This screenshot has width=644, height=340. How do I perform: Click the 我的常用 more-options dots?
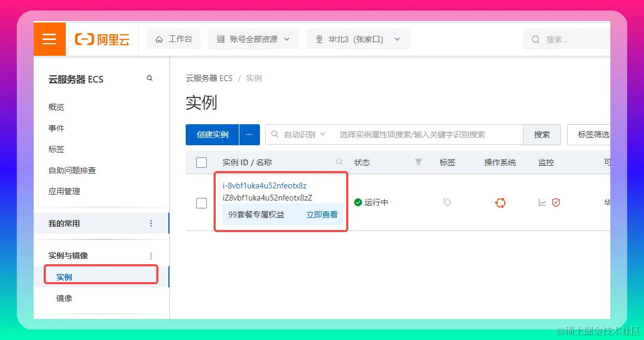pos(151,223)
